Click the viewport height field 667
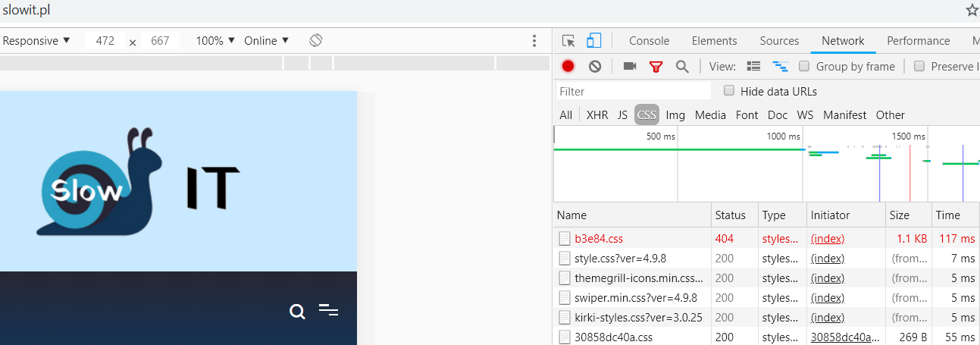 pyautogui.click(x=160, y=41)
